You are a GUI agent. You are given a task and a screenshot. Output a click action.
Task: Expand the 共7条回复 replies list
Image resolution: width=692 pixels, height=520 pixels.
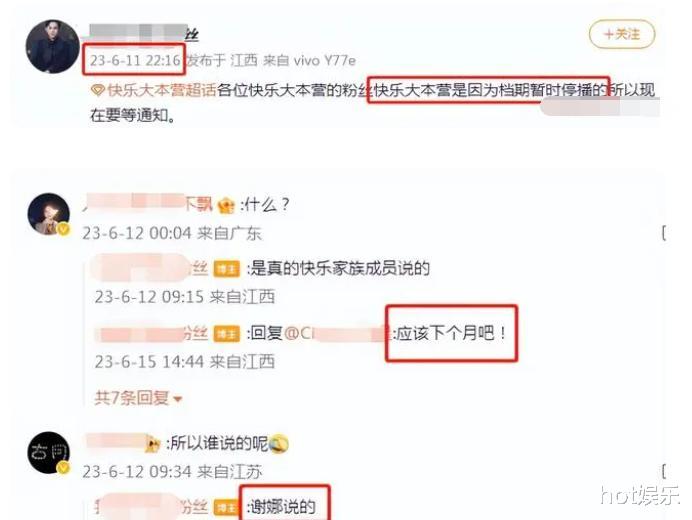138,398
